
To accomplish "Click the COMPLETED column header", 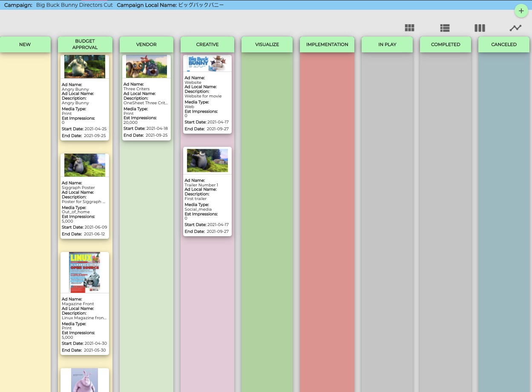I will coord(446,44).
